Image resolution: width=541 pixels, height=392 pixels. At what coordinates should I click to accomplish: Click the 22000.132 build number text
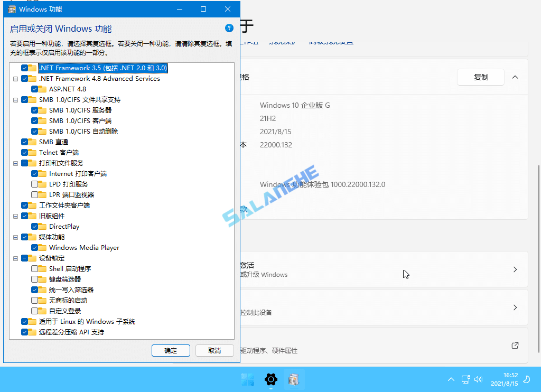pos(276,145)
